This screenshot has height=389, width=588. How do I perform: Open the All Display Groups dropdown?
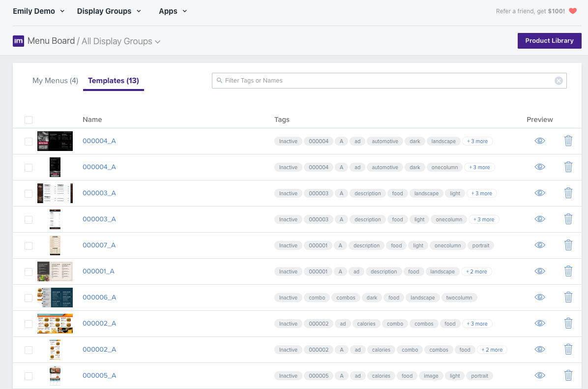(x=121, y=41)
